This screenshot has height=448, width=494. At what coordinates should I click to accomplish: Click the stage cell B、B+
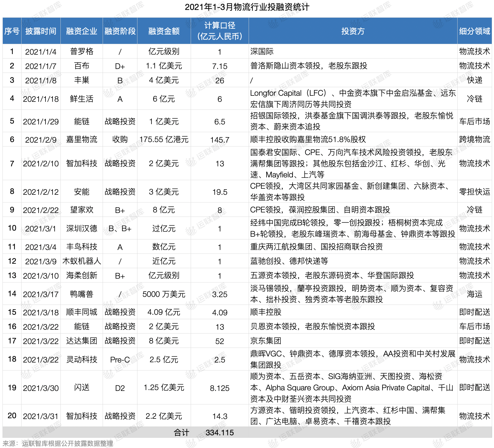[120, 229]
